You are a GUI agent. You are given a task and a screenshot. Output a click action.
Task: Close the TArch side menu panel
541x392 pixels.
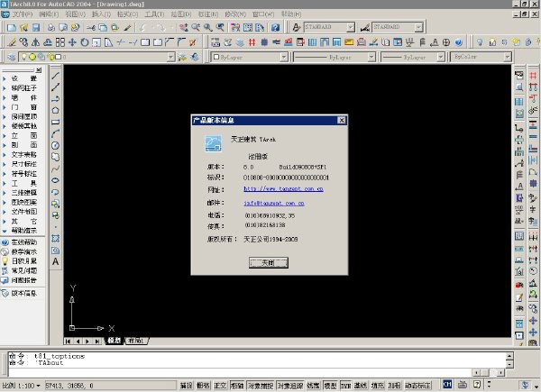click(x=39, y=70)
